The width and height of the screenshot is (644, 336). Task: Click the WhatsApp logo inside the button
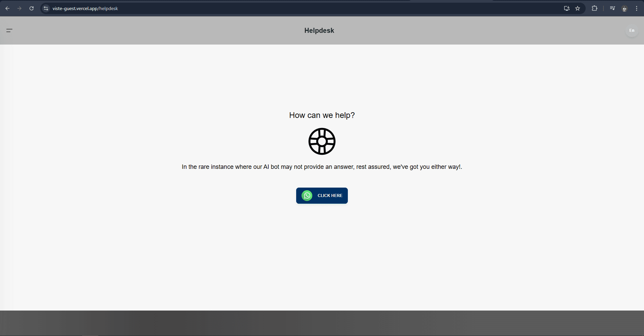pyautogui.click(x=307, y=196)
